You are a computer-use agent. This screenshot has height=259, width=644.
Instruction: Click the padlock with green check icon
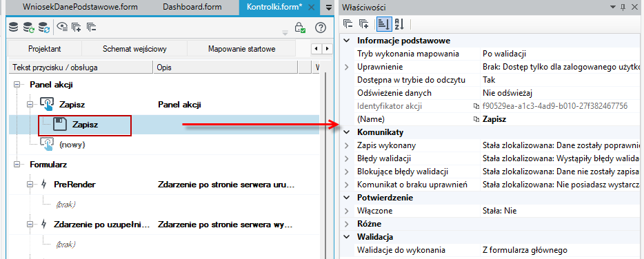(300, 28)
